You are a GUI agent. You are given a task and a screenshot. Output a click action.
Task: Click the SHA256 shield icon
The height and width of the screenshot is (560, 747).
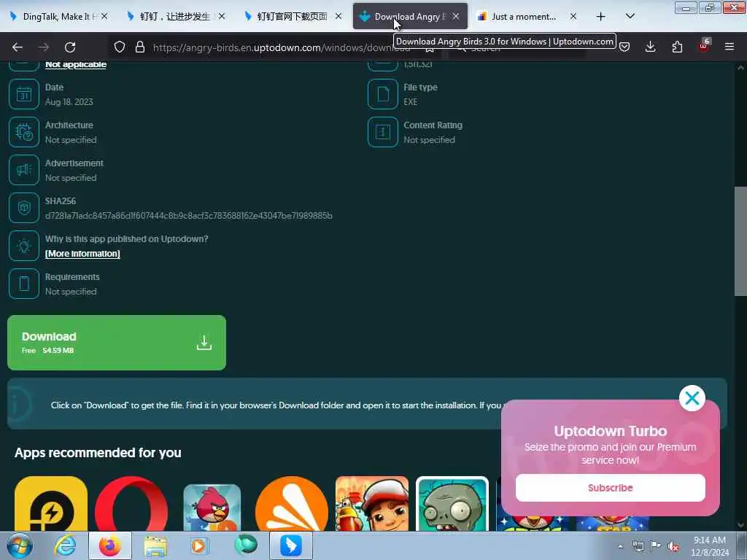click(x=24, y=208)
